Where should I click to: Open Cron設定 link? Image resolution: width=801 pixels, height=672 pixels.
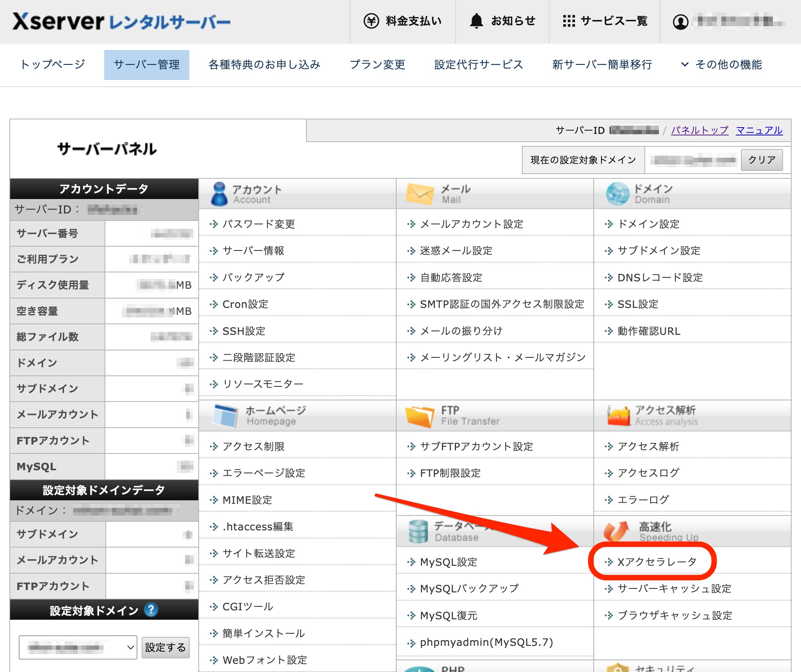(x=245, y=304)
